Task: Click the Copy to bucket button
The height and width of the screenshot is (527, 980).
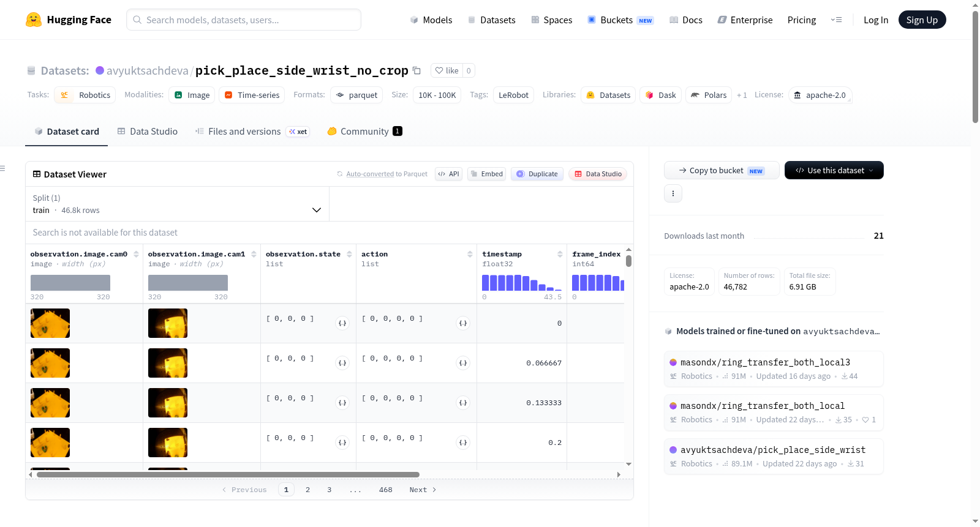Action: [722, 170]
